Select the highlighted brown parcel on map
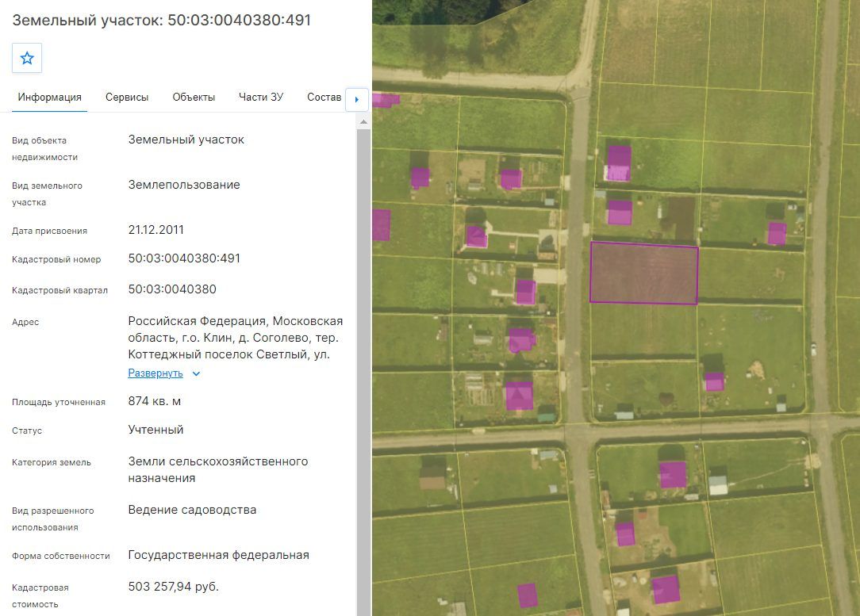 pos(644,273)
